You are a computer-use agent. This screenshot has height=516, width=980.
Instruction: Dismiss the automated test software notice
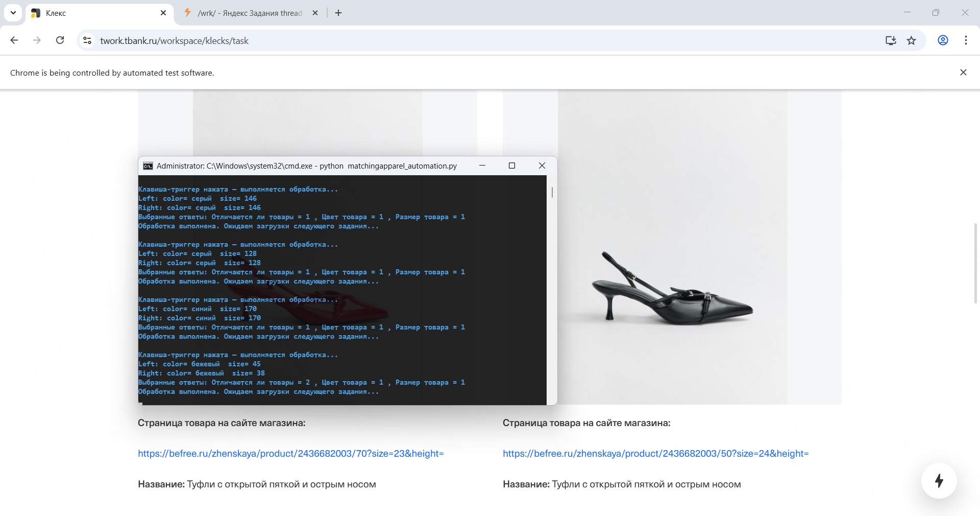(963, 73)
